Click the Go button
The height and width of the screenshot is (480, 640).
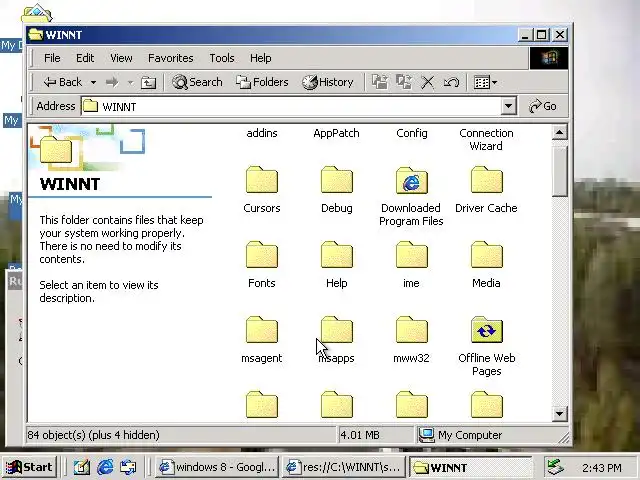(x=542, y=106)
